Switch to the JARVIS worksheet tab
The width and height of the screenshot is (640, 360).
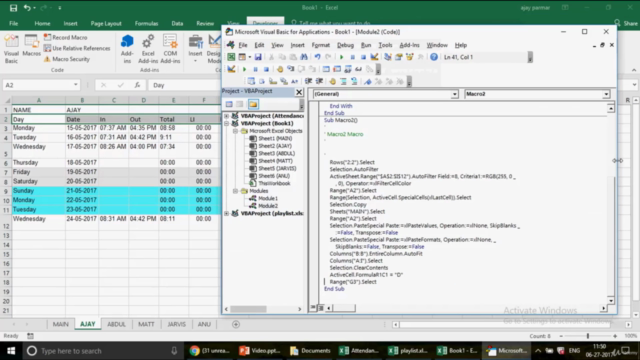(x=176, y=324)
